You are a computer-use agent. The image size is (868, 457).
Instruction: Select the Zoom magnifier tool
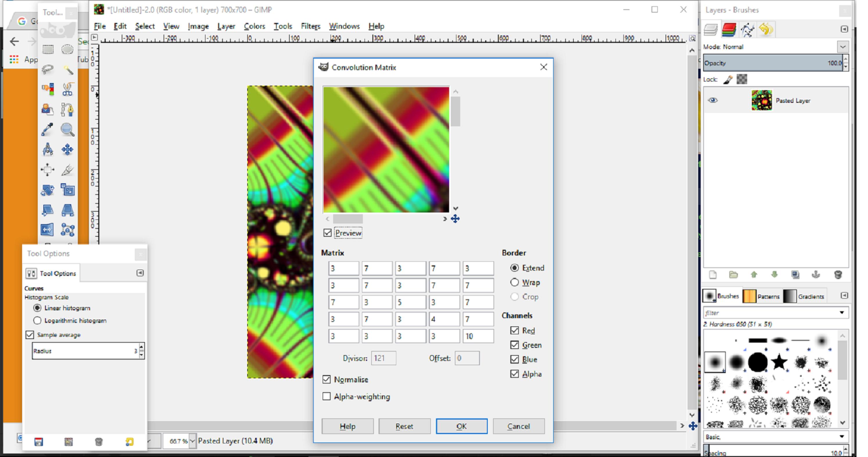pyautogui.click(x=68, y=130)
